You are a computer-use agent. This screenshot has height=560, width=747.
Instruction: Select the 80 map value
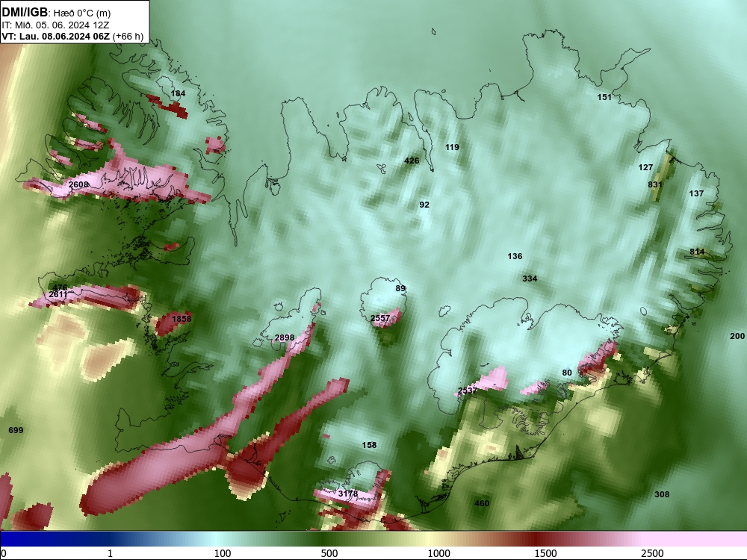pyautogui.click(x=567, y=373)
